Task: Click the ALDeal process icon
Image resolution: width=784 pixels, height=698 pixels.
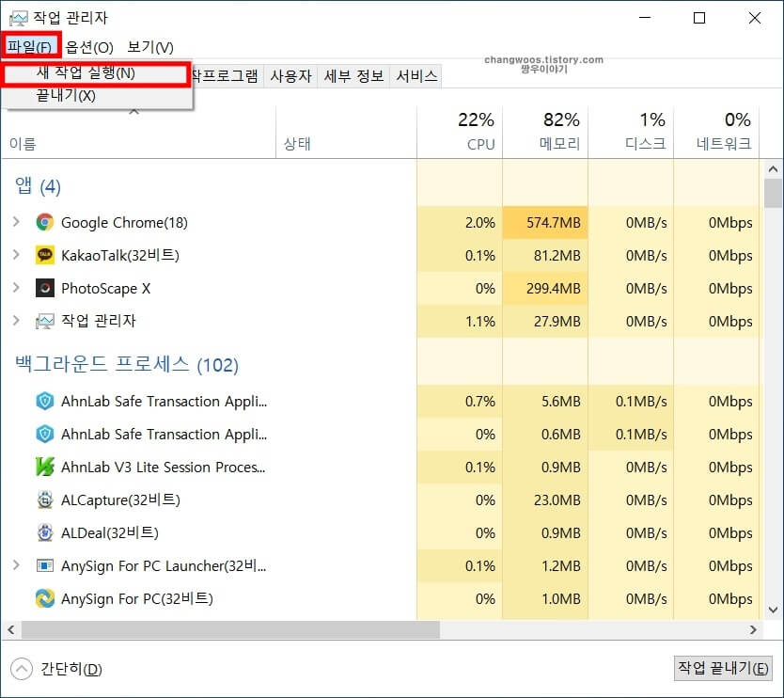Action: point(46,532)
